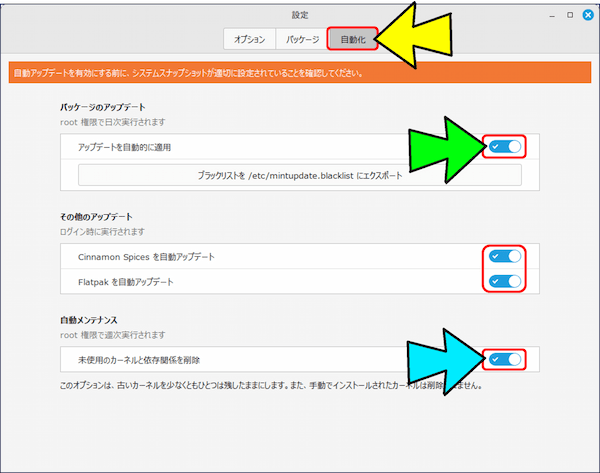Screen dimensions: 600x473
Task: Minimize the 設定 window
Action: coord(553,16)
